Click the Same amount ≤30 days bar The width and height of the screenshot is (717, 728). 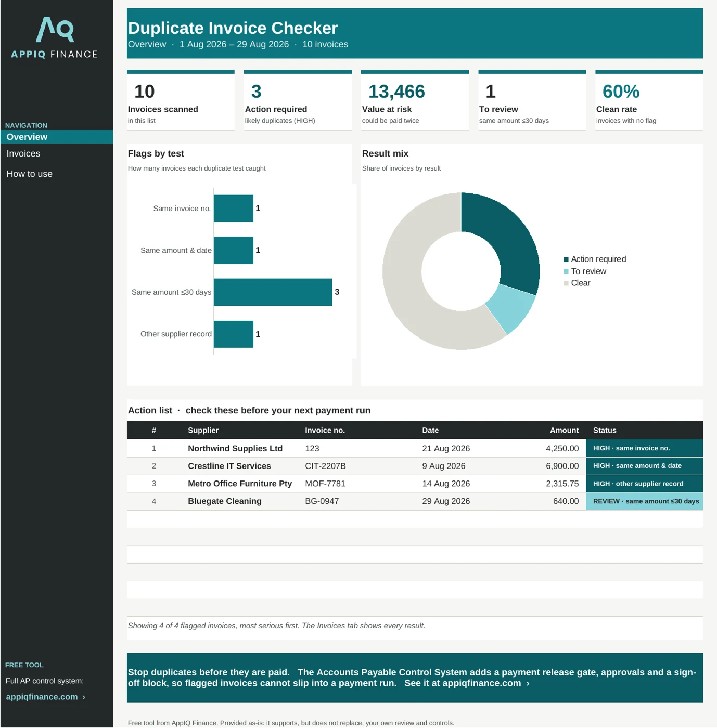click(273, 292)
